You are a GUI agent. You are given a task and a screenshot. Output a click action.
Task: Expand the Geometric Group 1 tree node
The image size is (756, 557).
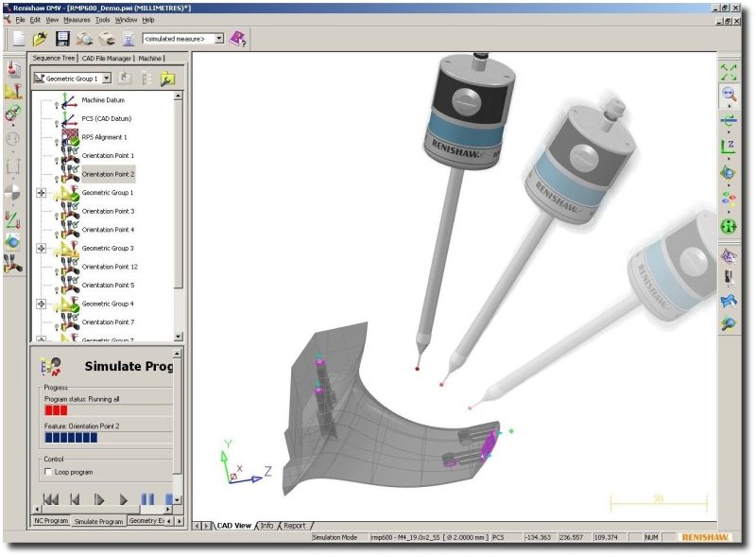(x=41, y=193)
